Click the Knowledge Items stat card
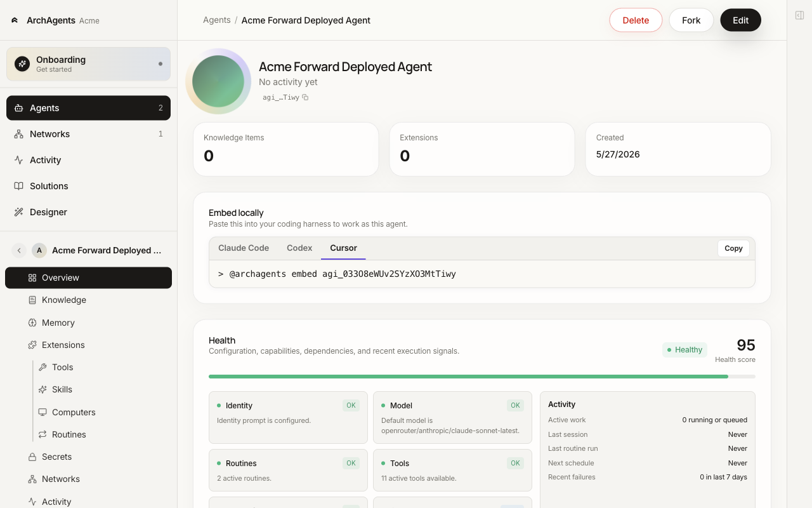The image size is (812, 508). 285,149
